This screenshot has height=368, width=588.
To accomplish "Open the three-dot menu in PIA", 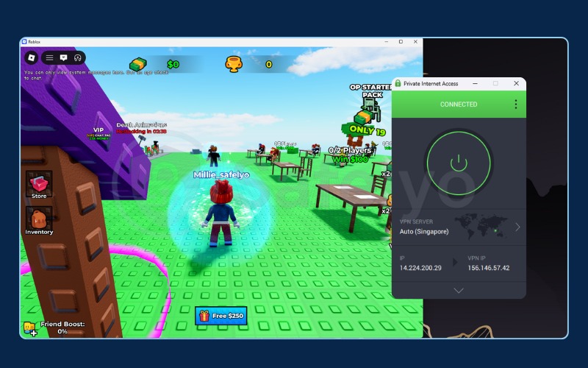I will pyautogui.click(x=516, y=104).
